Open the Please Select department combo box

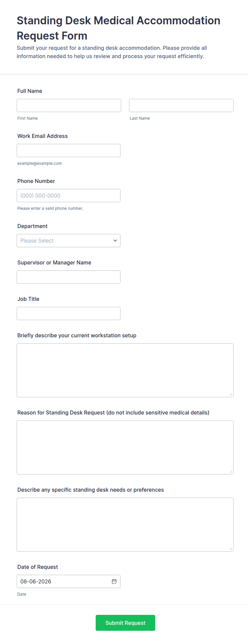click(x=69, y=241)
